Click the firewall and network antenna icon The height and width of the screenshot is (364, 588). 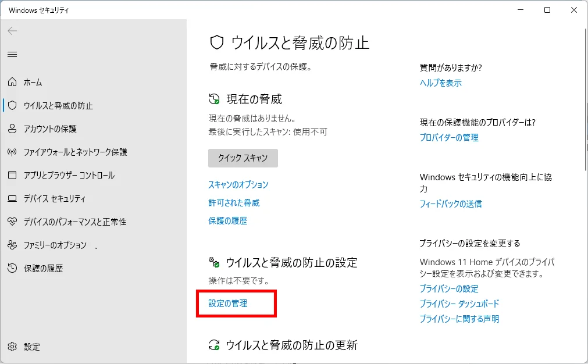pyautogui.click(x=12, y=152)
